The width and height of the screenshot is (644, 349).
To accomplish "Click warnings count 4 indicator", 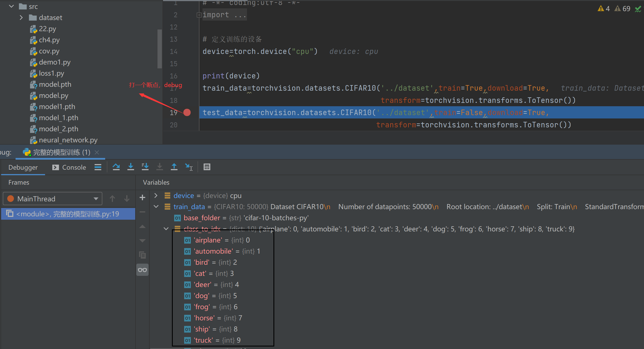I will 604,9.
